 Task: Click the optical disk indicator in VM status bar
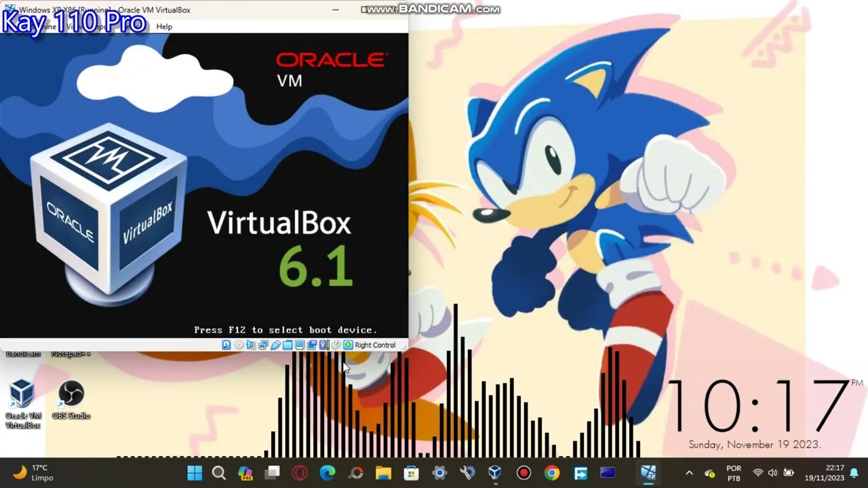(239, 345)
